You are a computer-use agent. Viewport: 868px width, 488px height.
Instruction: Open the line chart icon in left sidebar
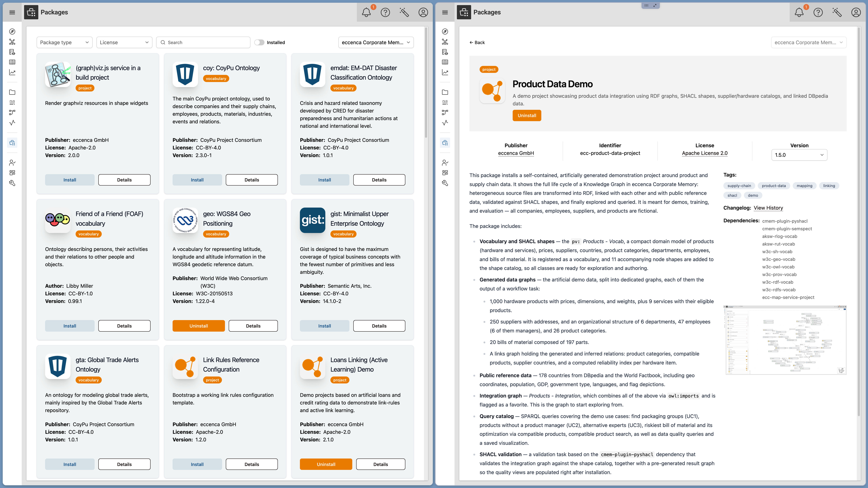coord(12,72)
